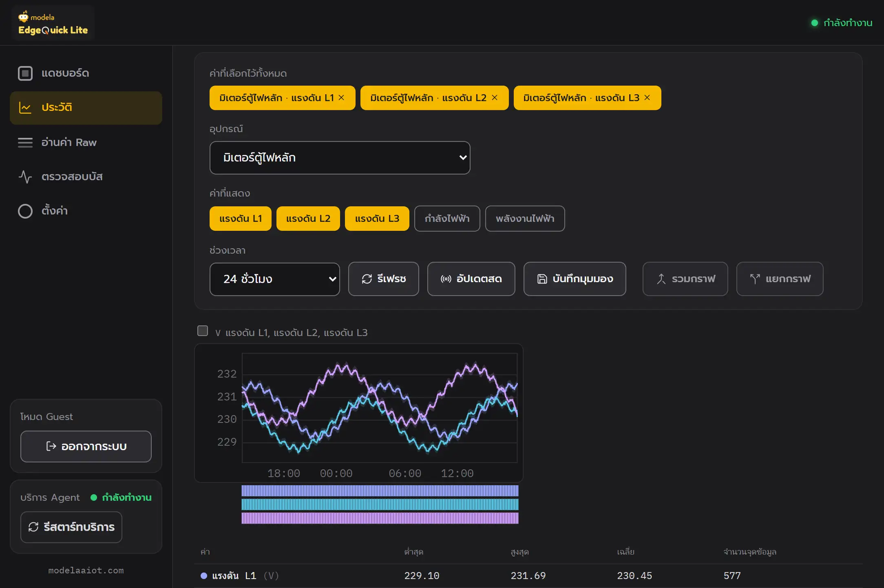Tick the voltage chart checkbox
Image resolution: width=884 pixels, height=588 pixels.
203,331
